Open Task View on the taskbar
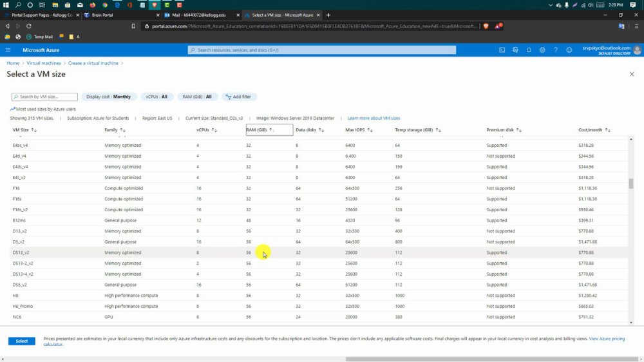The image size is (644, 362). [43, 5]
